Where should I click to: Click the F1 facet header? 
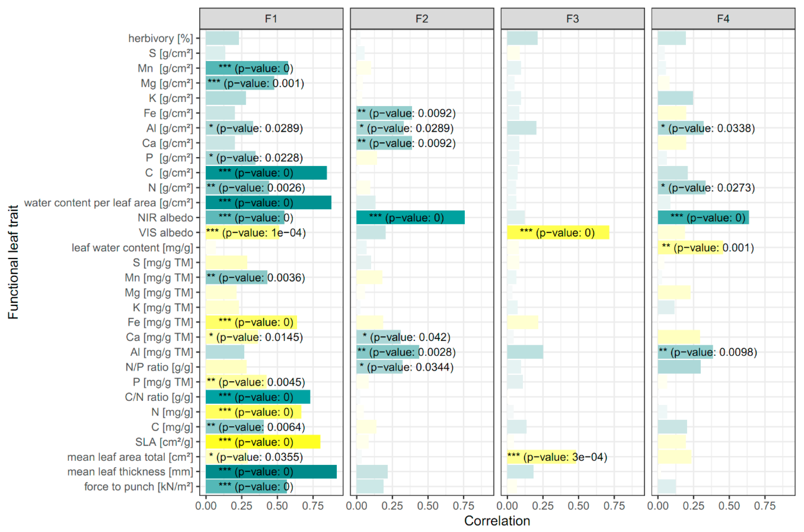coord(271,19)
